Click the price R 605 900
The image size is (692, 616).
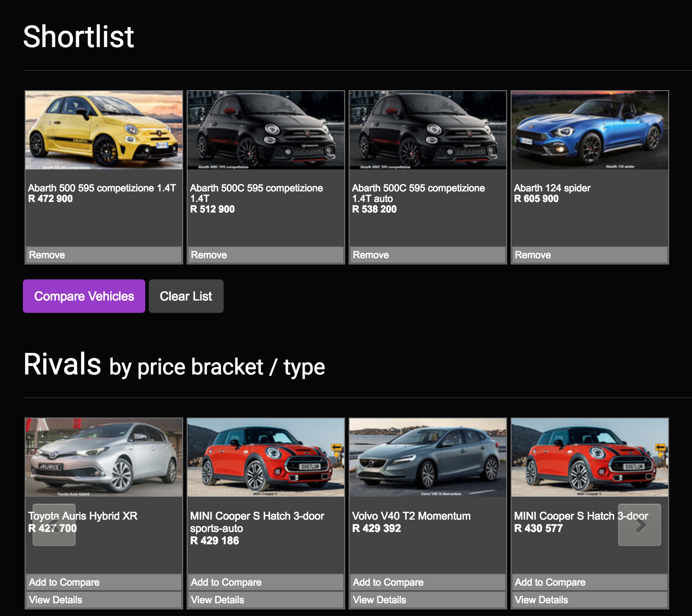[x=537, y=198]
